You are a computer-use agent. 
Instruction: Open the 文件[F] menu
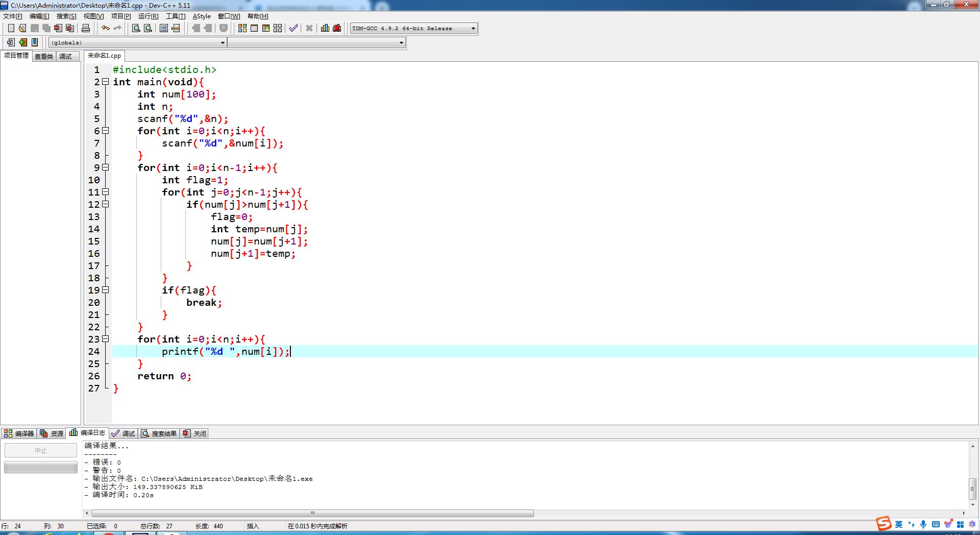(13, 16)
